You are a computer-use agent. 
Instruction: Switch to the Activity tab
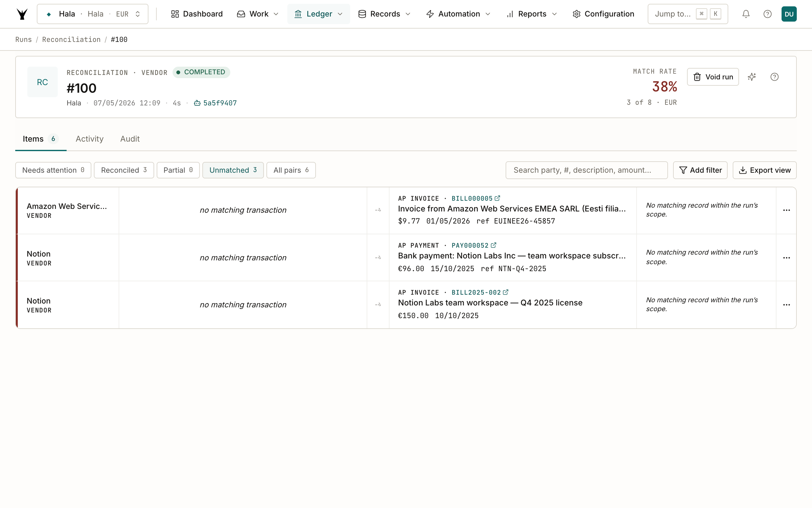click(x=89, y=139)
